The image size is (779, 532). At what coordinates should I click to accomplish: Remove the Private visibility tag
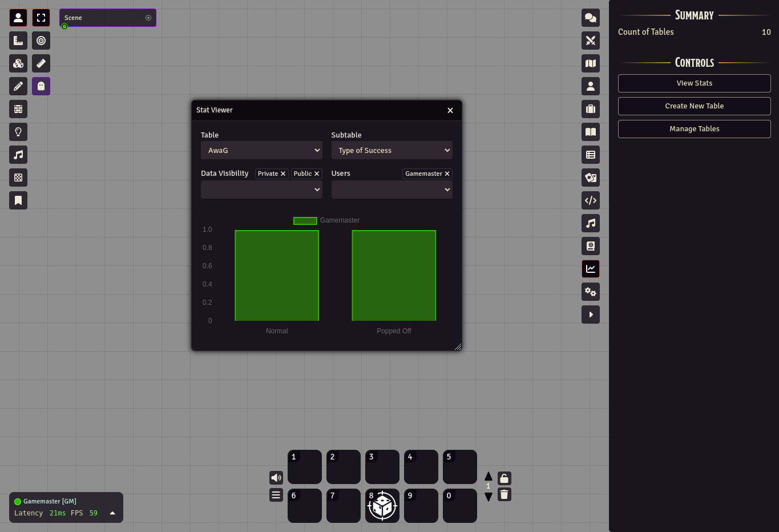pyautogui.click(x=283, y=174)
